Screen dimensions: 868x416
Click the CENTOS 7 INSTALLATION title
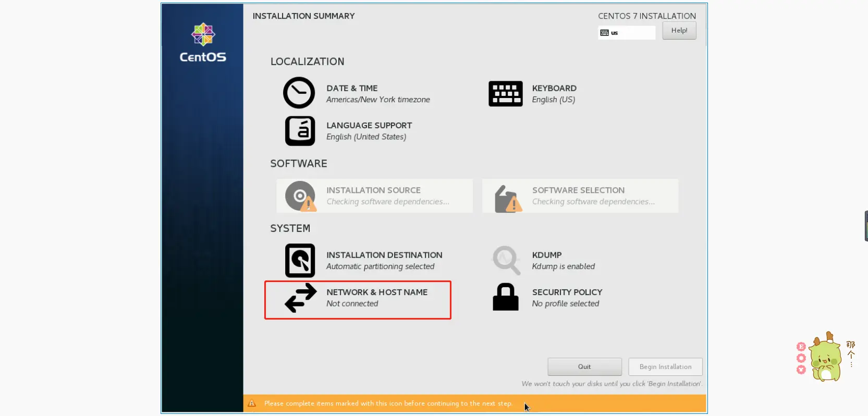[x=647, y=16]
